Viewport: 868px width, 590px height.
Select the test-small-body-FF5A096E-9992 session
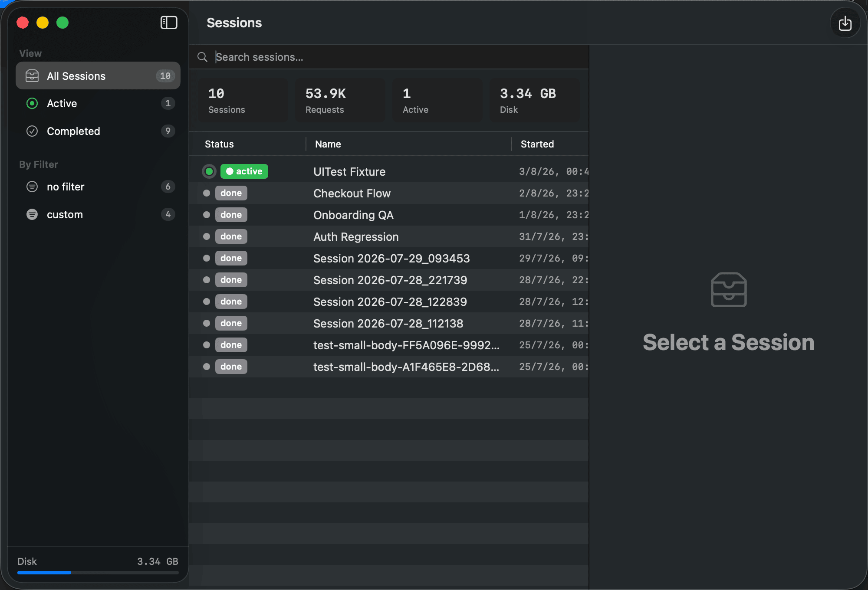pyautogui.click(x=389, y=345)
